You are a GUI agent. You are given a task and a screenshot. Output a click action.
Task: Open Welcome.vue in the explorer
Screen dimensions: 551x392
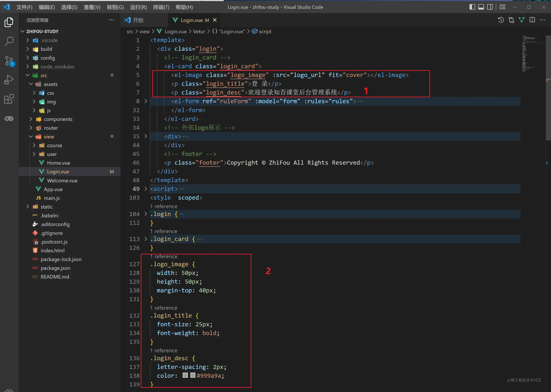pyautogui.click(x=62, y=181)
